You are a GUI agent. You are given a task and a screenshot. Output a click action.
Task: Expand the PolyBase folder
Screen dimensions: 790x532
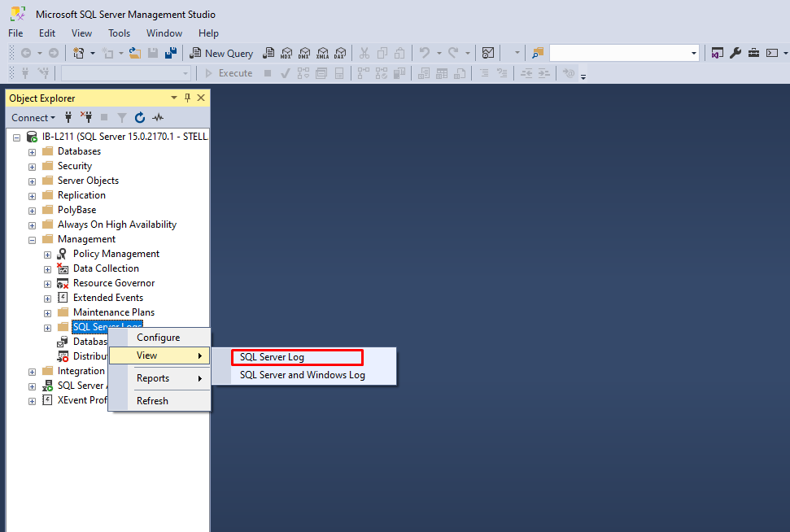33,211
